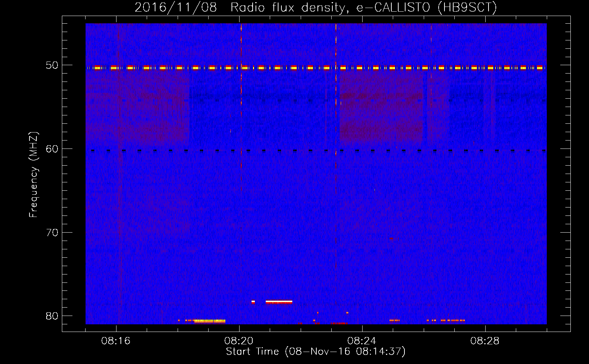The height and width of the screenshot is (364, 589).
Task: Click the 08:16 time tick label
Action: tap(116, 341)
